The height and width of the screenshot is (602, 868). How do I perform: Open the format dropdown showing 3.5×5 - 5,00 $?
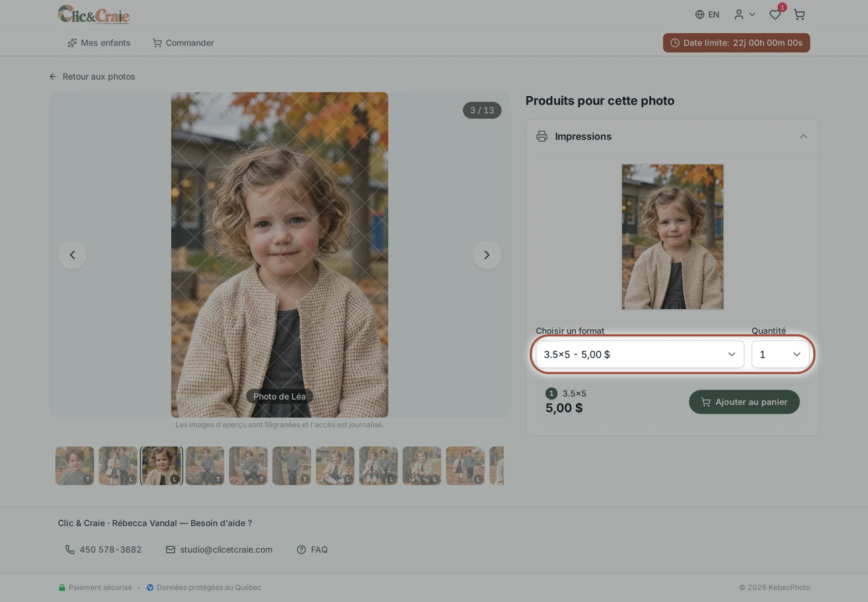point(639,355)
